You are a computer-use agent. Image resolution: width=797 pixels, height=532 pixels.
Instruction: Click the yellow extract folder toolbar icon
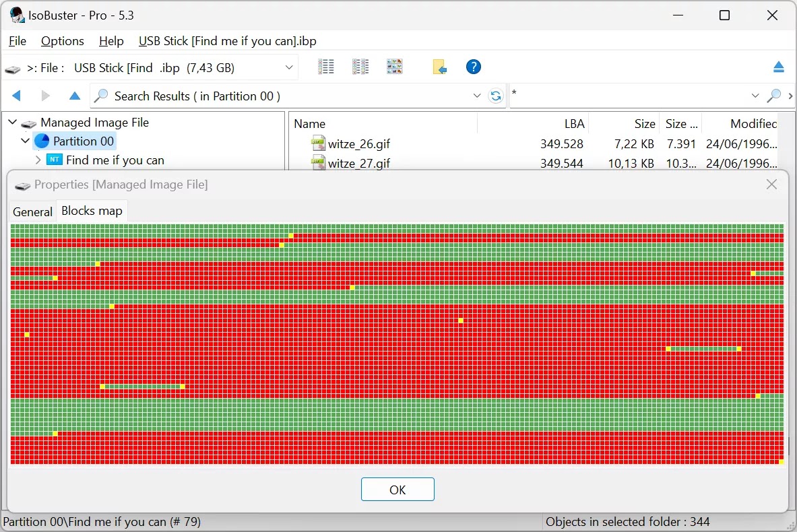440,67
